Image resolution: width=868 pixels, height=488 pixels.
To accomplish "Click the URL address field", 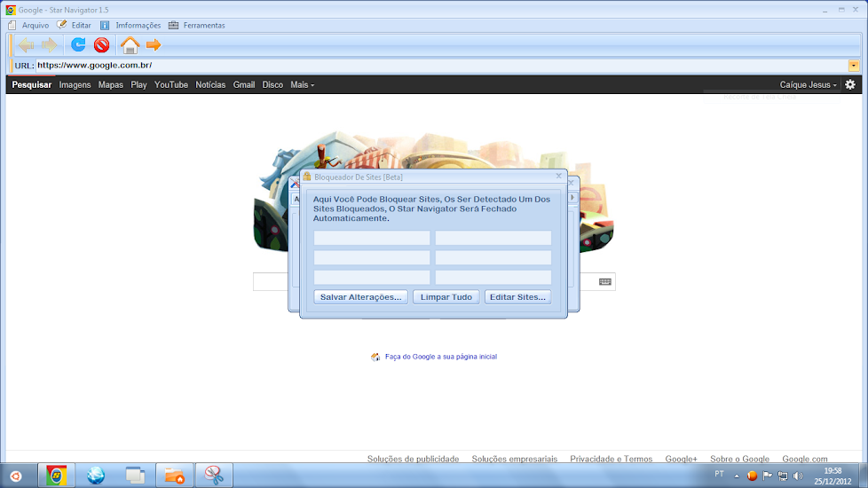I will click(x=442, y=66).
